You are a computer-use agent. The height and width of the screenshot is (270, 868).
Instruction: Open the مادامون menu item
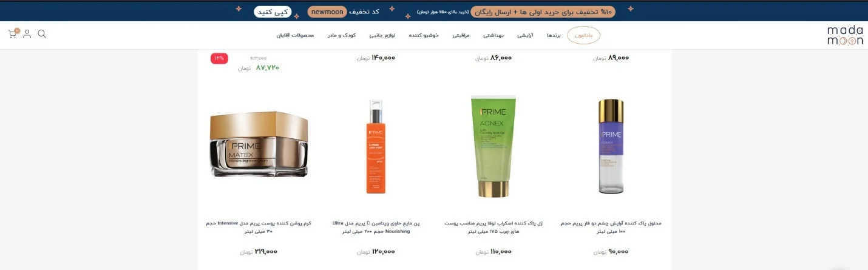pos(583,35)
